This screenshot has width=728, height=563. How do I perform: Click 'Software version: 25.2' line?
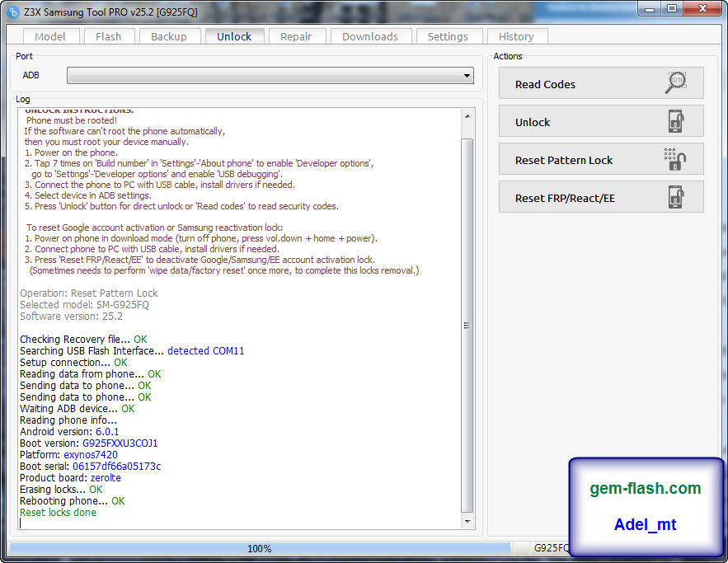pyautogui.click(x=71, y=317)
